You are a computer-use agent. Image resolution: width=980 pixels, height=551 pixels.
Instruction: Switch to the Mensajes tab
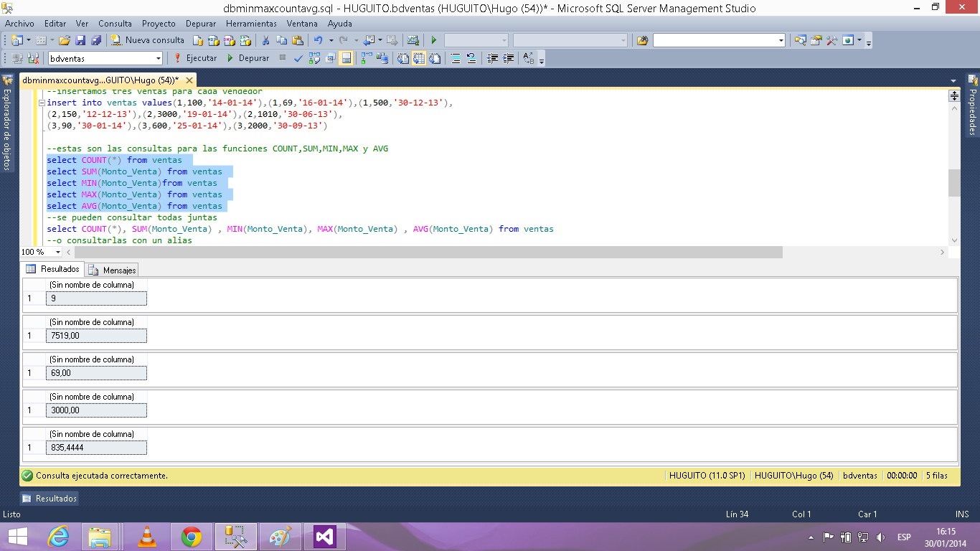112,270
